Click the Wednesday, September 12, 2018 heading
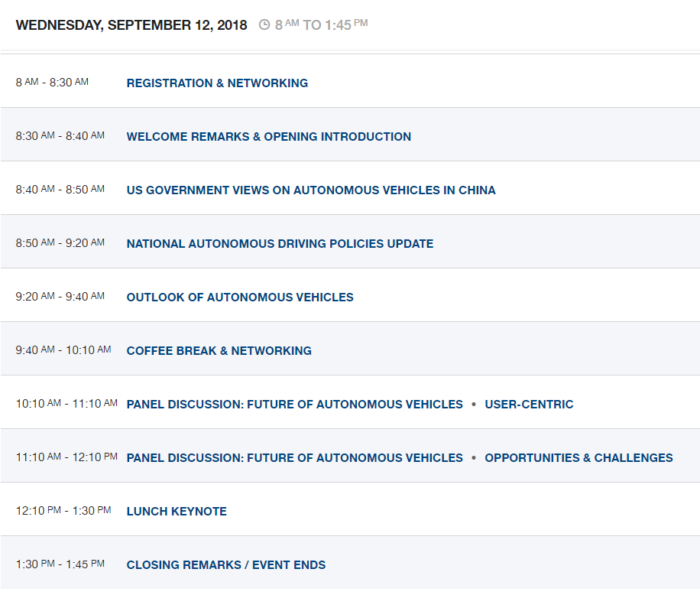The height and width of the screenshot is (595, 700). 131,25
